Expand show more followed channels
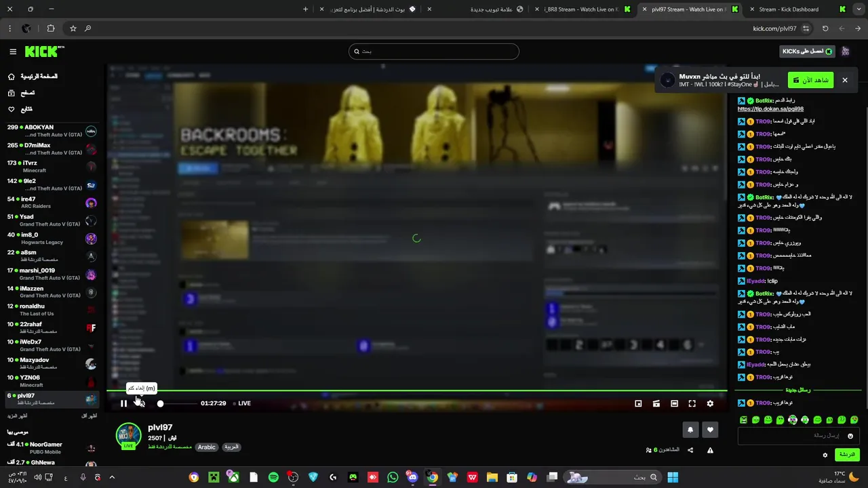Viewport: 868px width, 488px height. tap(17, 416)
